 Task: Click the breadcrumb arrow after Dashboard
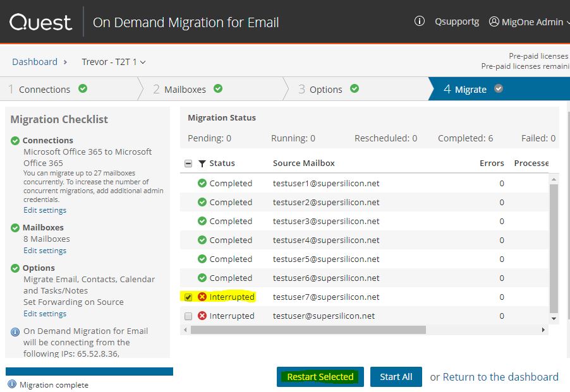coord(66,62)
